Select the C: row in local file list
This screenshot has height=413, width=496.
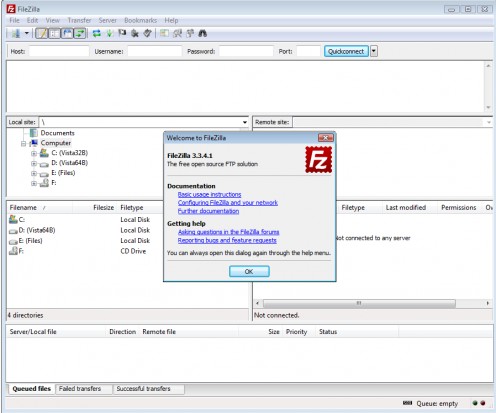coord(85,220)
